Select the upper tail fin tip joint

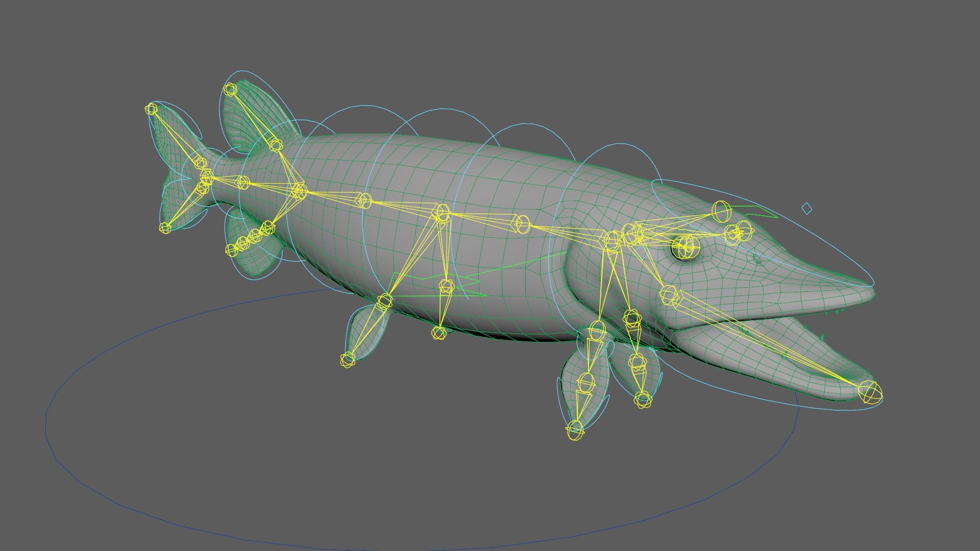[x=151, y=109]
